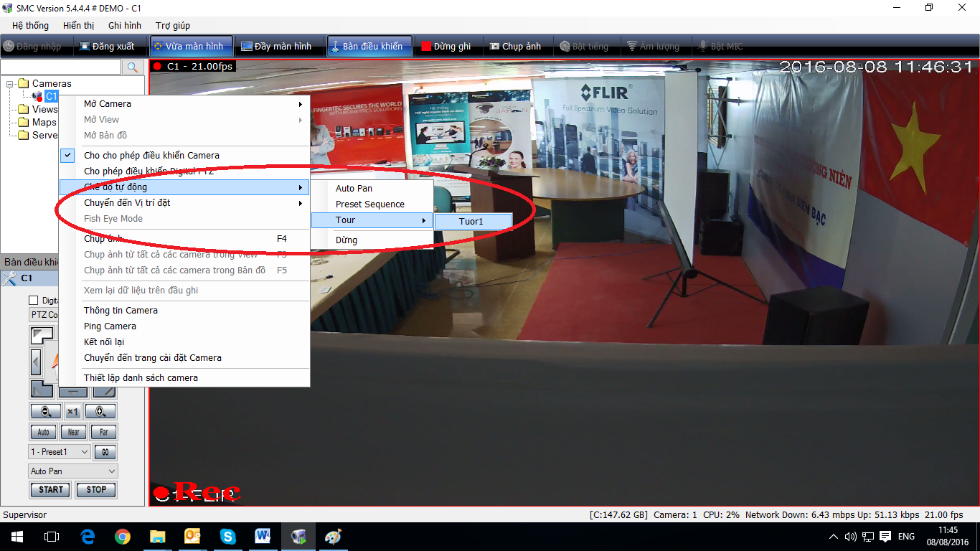Open File Explorer from the taskbar

pyautogui.click(x=158, y=537)
